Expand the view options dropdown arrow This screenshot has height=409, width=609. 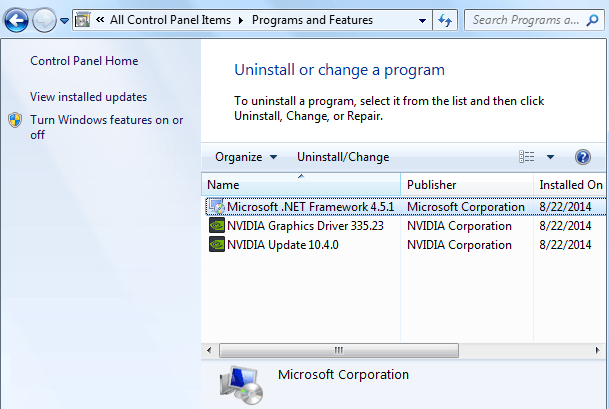tap(550, 157)
